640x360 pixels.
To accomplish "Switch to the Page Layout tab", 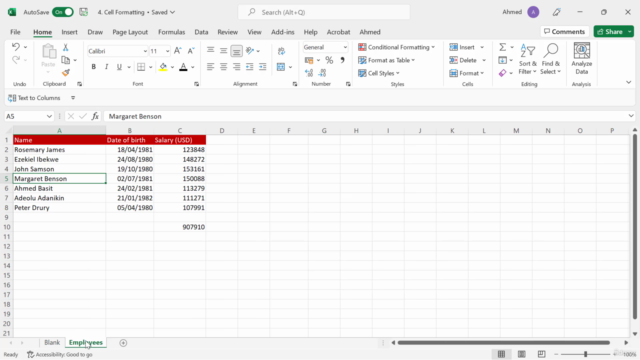I will [x=130, y=32].
